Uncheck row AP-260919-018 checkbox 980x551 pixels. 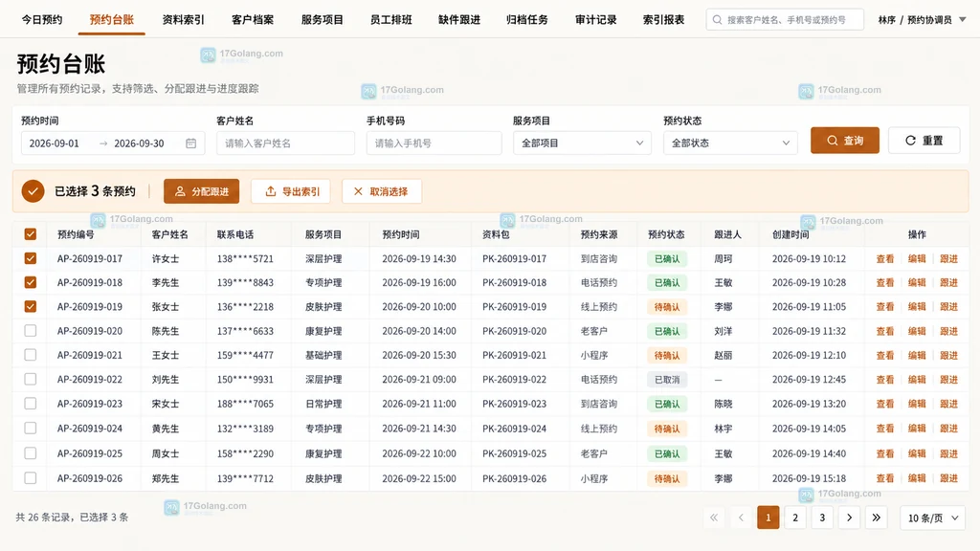tap(30, 282)
